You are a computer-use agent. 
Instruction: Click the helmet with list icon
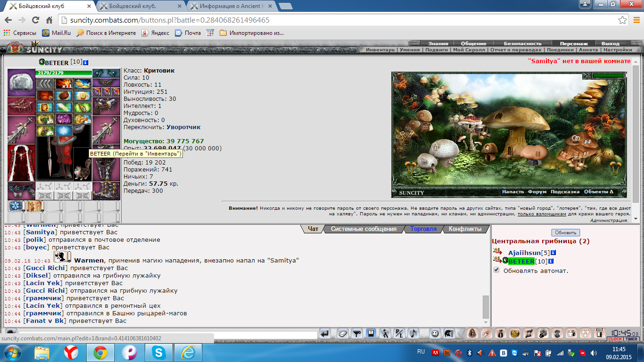[x=449, y=334]
